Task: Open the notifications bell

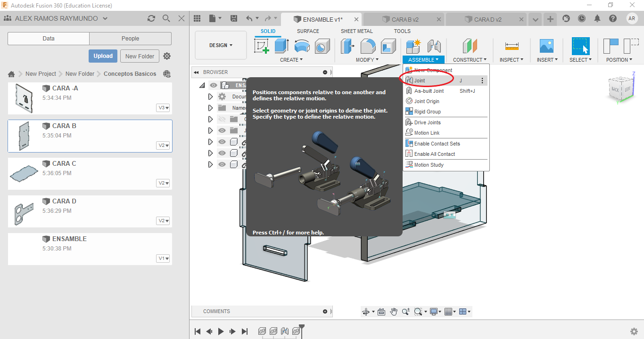Action: pos(597,18)
